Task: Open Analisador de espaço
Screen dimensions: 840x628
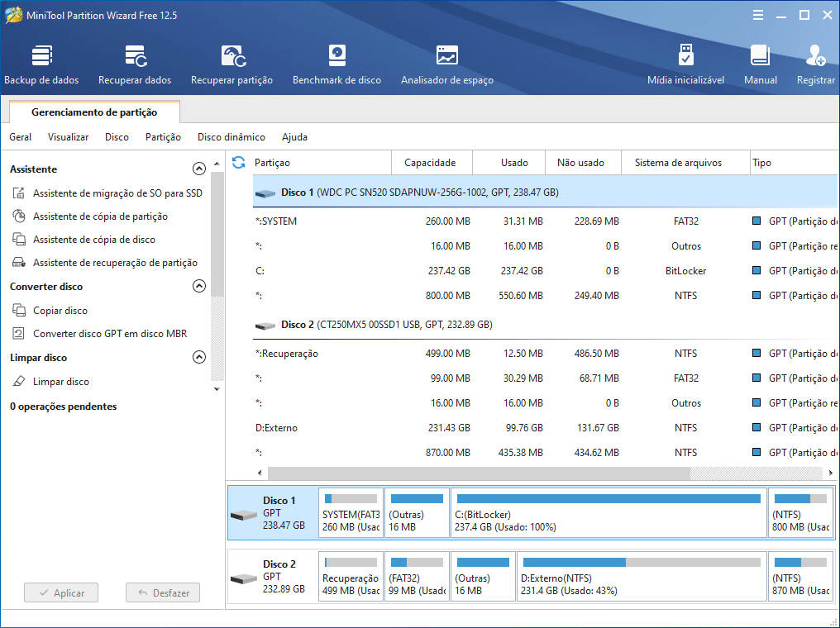Action: click(x=446, y=65)
